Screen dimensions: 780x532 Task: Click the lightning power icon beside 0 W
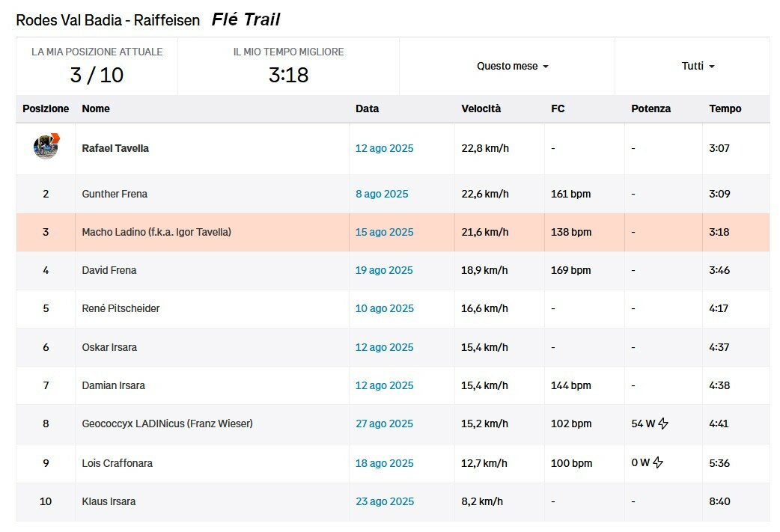658,462
